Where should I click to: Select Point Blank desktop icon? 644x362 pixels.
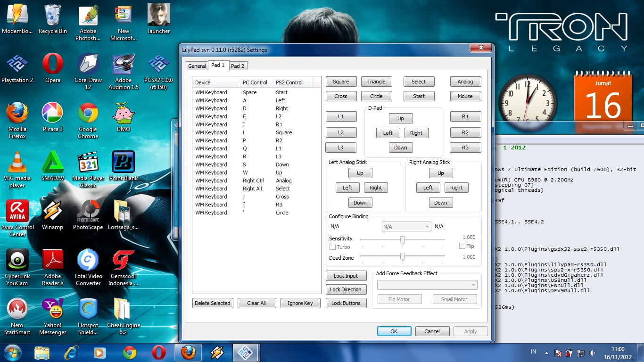124,166
